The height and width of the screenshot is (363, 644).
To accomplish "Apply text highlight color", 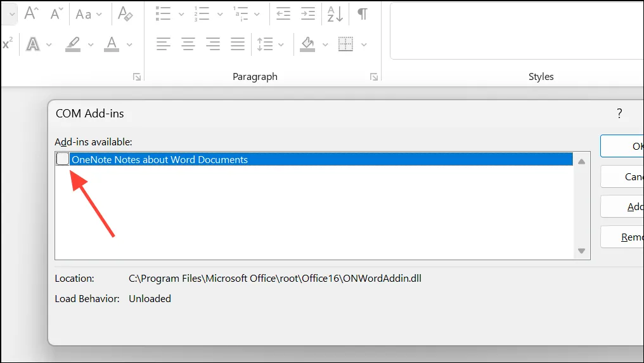I will (x=73, y=44).
